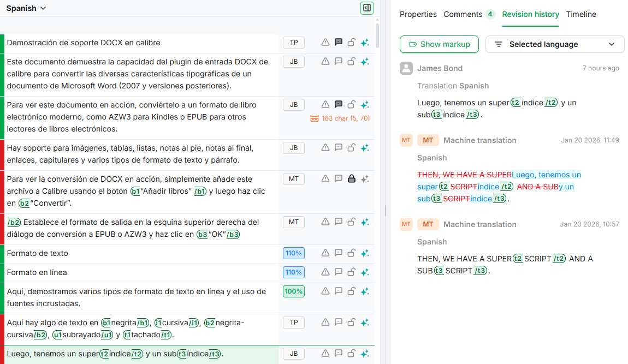Click the Properties tab label

pos(418,14)
